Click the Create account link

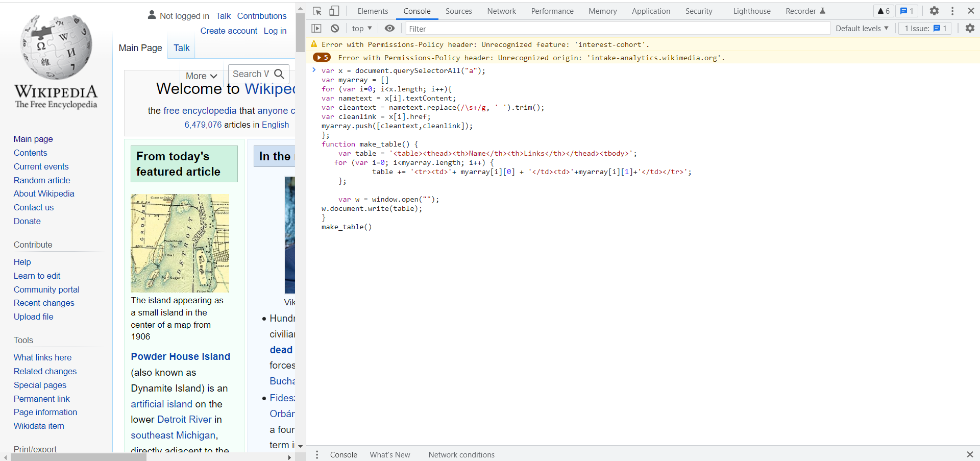click(229, 31)
